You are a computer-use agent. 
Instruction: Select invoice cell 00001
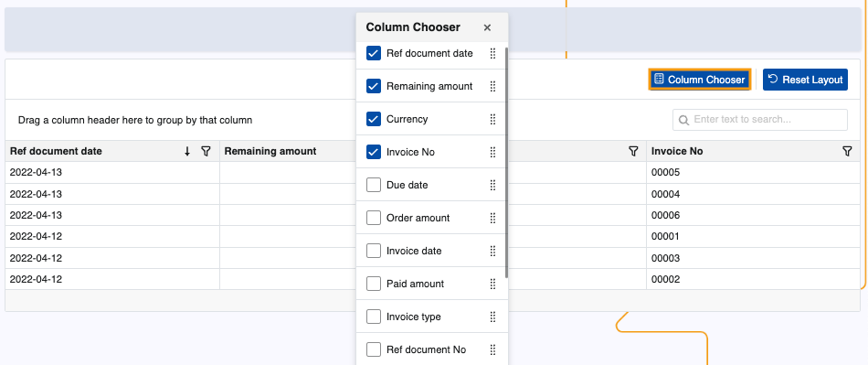click(754, 237)
